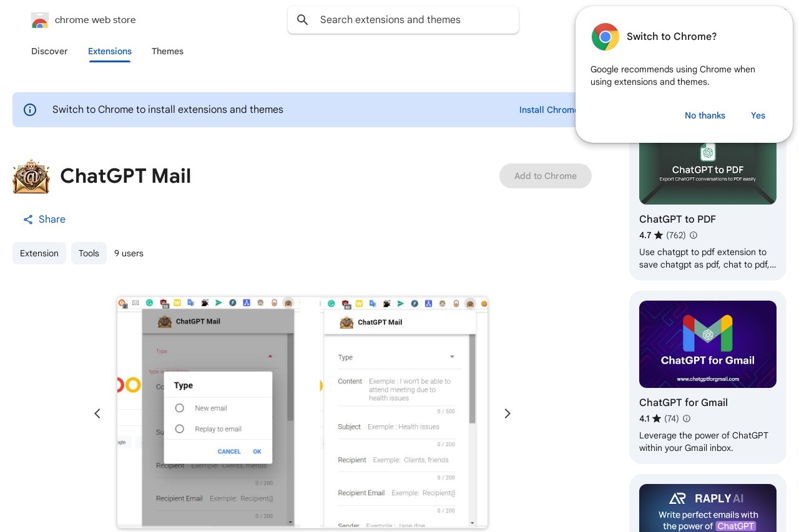Click the Install Chrome link
Viewport: 799px width, 532px height.
click(x=549, y=110)
